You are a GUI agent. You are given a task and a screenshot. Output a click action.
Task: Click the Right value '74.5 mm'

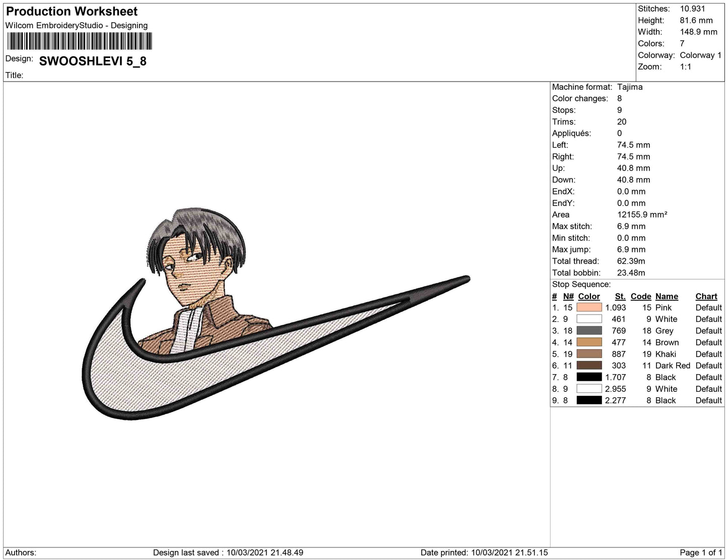point(634,157)
